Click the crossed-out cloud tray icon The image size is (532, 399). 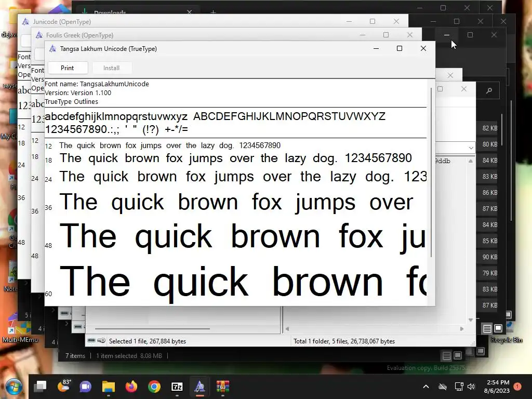[443, 387]
